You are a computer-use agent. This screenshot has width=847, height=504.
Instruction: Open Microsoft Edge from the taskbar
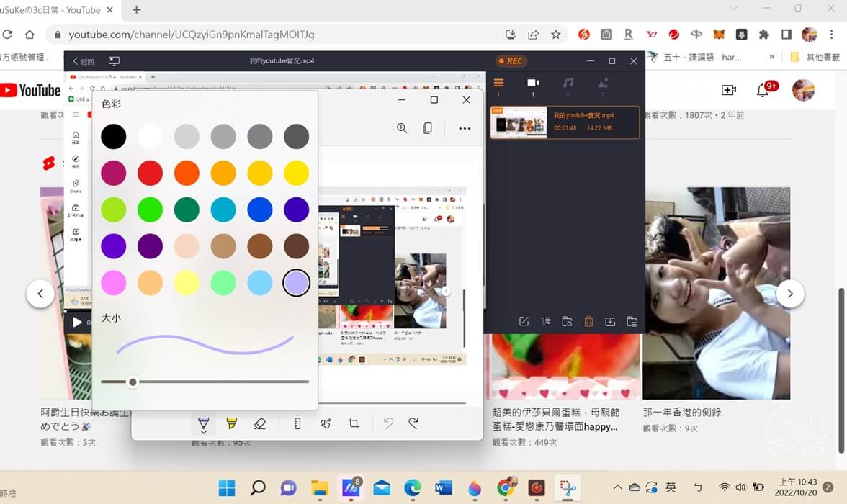(413, 488)
